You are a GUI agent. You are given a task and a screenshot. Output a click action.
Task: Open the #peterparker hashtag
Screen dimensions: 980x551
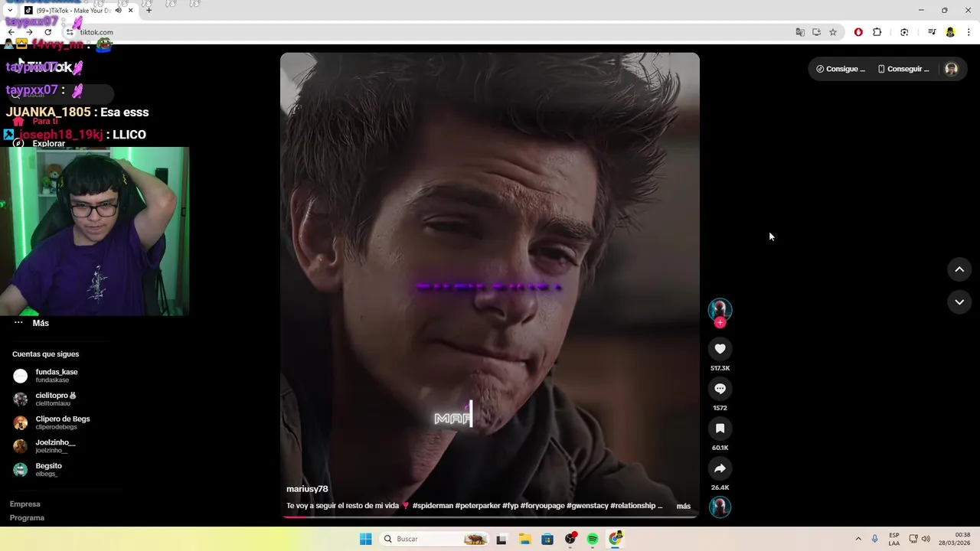point(479,506)
